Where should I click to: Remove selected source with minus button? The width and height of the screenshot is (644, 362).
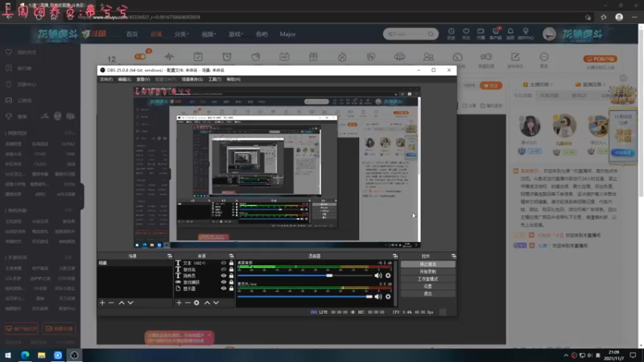point(188,303)
